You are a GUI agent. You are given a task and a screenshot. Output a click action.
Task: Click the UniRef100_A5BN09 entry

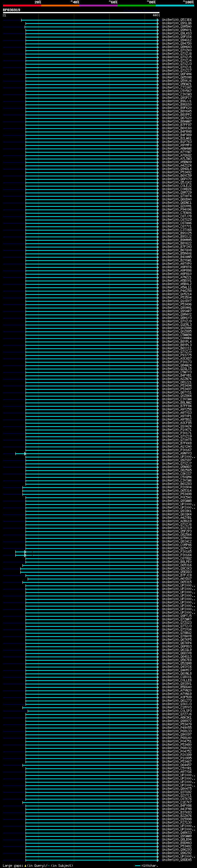click(x=177, y=162)
